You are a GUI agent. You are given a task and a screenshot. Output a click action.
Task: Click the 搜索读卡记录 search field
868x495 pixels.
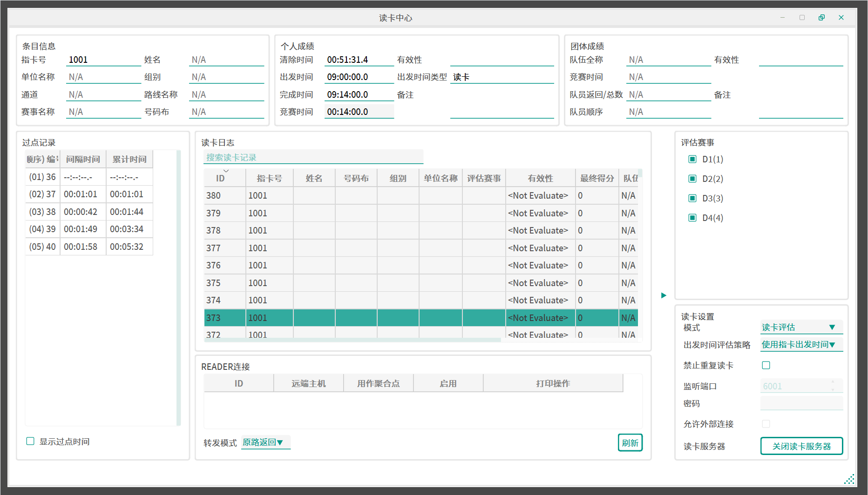point(313,158)
